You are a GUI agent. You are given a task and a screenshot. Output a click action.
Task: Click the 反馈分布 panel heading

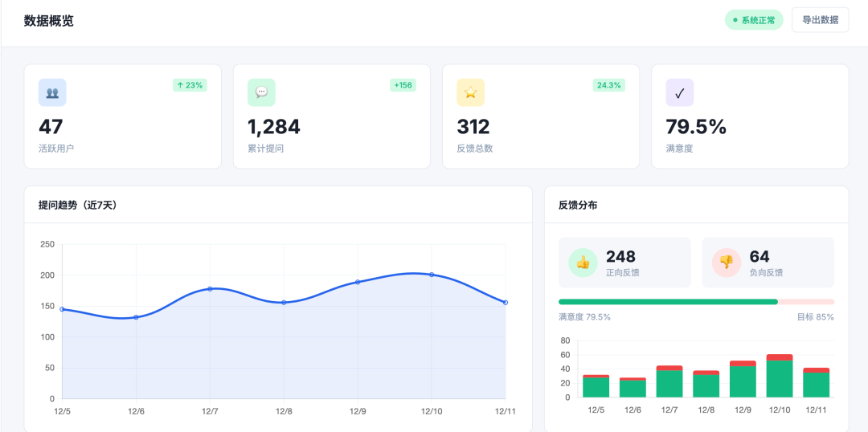(x=578, y=206)
